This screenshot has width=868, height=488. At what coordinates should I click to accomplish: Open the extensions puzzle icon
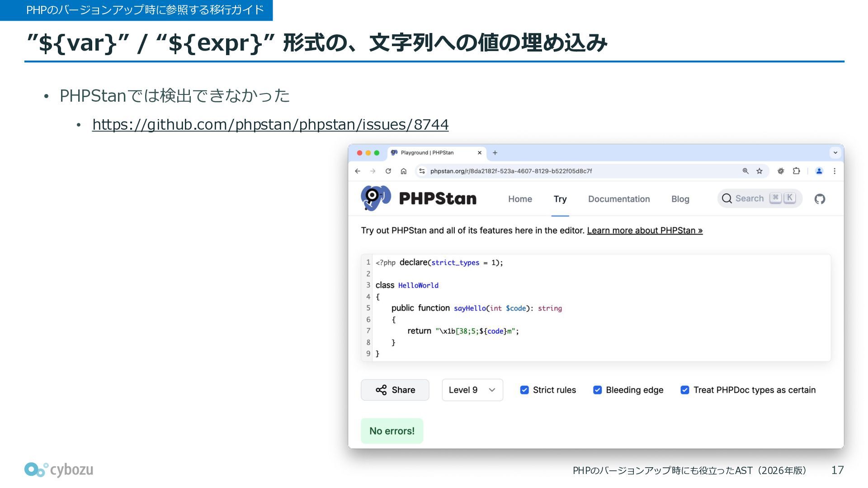click(796, 171)
